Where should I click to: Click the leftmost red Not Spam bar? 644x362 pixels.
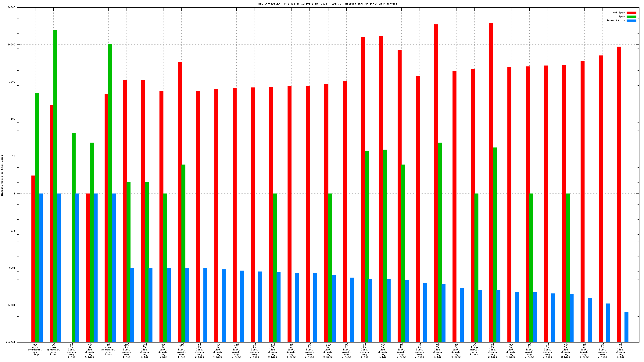[x=33, y=259]
